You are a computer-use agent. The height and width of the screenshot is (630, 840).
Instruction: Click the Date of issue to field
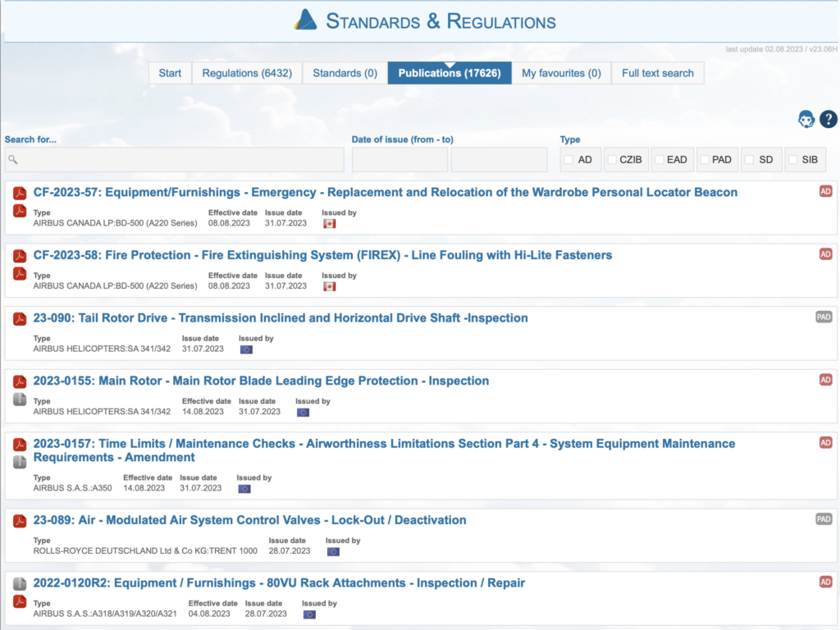(500, 160)
